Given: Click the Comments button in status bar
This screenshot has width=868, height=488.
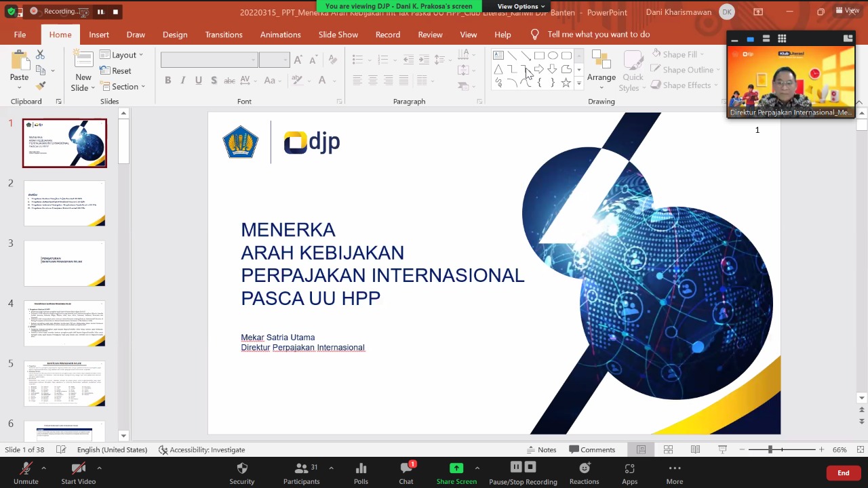Looking at the screenshot, I should click(592, 449).
